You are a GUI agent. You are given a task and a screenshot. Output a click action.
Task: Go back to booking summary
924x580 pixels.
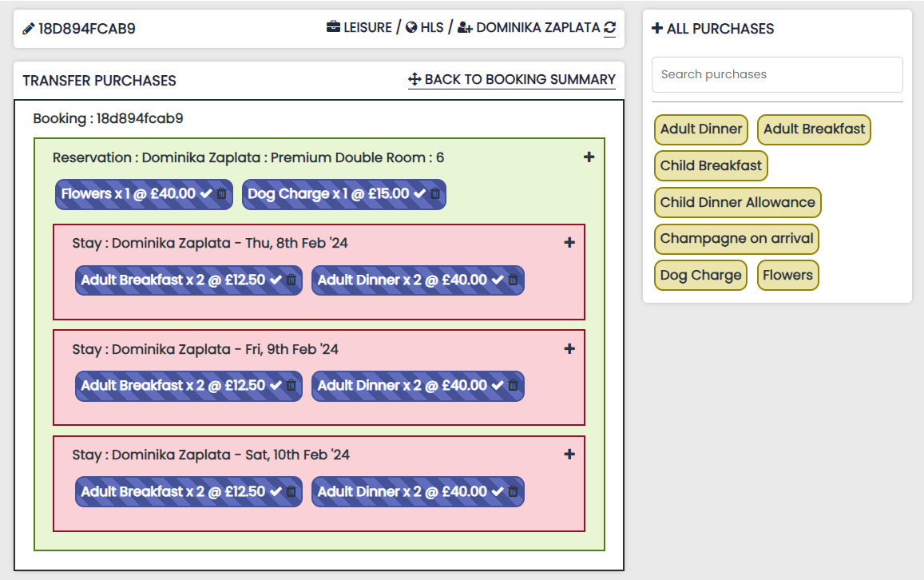click(x=512, y=80)
